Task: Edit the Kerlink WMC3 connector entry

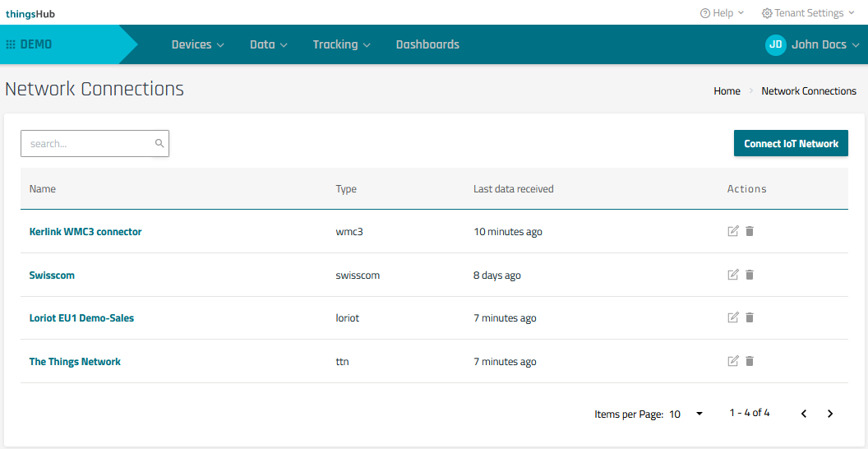Action: [733, 231]
